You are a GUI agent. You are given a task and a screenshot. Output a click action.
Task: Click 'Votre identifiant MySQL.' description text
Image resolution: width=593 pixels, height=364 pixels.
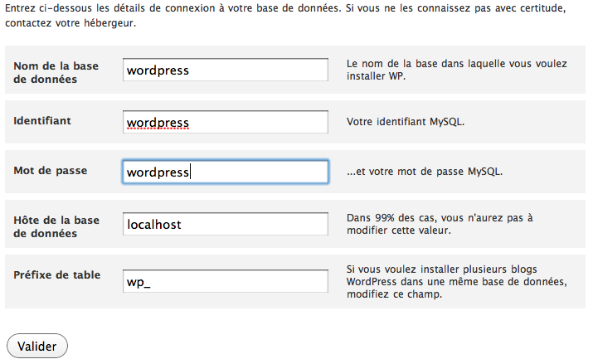[406, 122]
